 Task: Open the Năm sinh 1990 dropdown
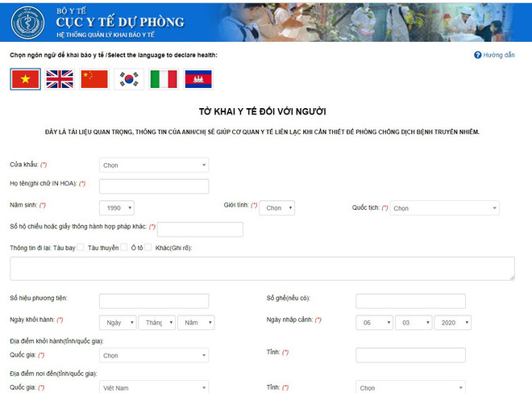click(x=117, y=208)
